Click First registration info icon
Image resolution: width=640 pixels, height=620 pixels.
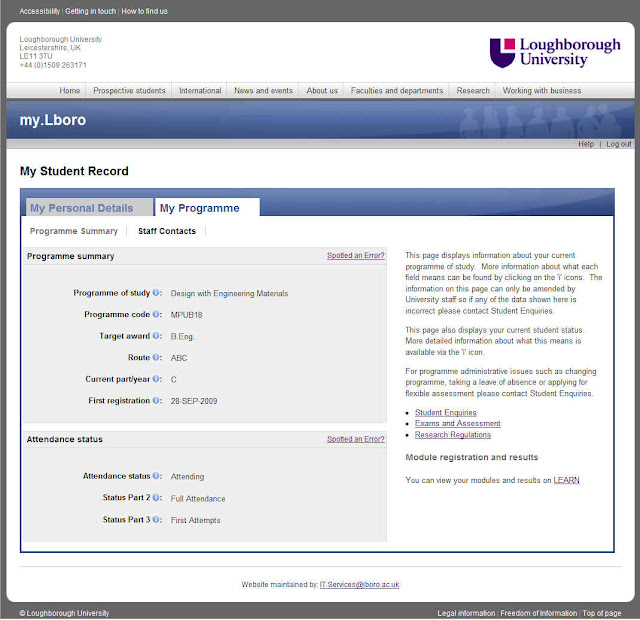coord(156,400)
